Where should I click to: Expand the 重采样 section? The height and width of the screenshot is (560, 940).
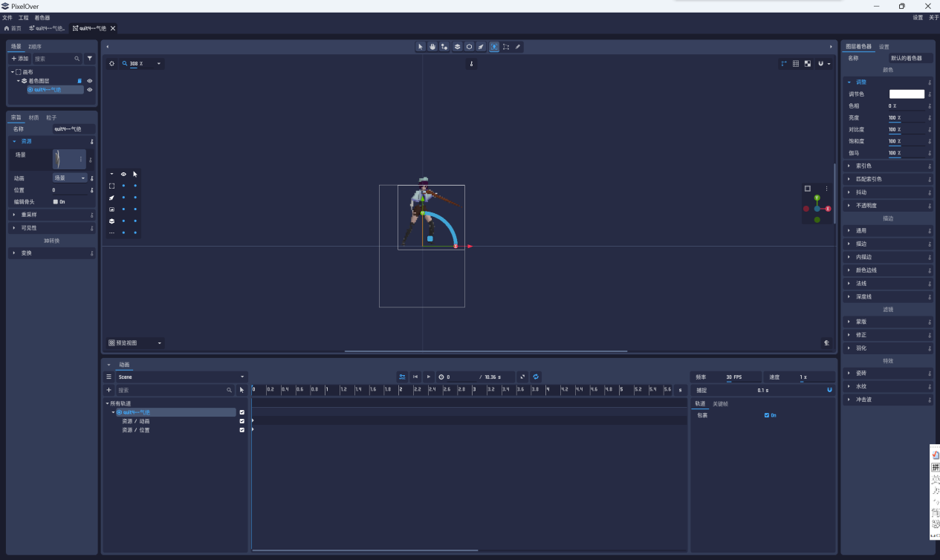click(x=51, y=215)
